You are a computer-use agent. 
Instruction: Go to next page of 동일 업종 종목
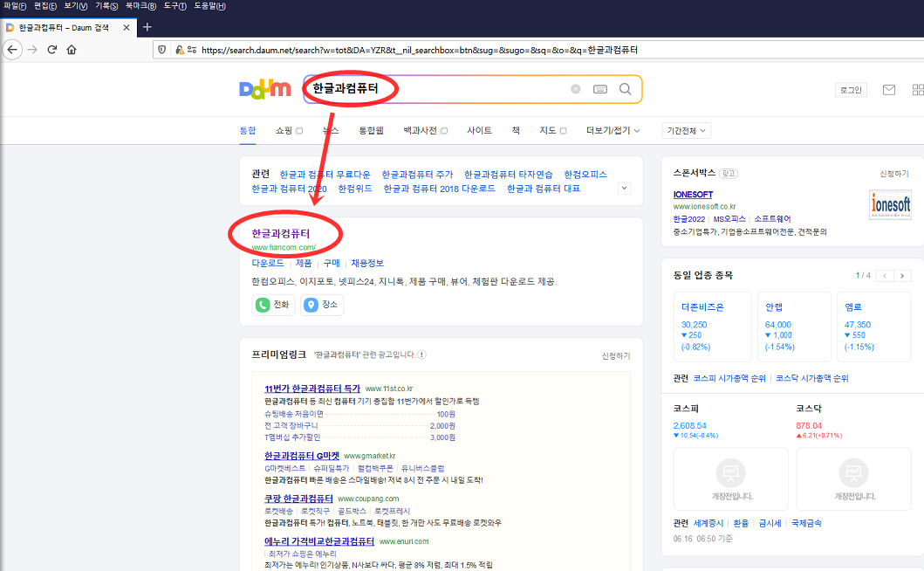point(902,276)
